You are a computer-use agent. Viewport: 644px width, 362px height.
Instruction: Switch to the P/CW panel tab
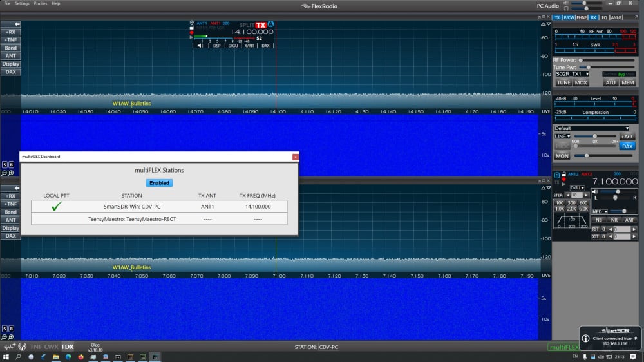[x=569, y=17]
